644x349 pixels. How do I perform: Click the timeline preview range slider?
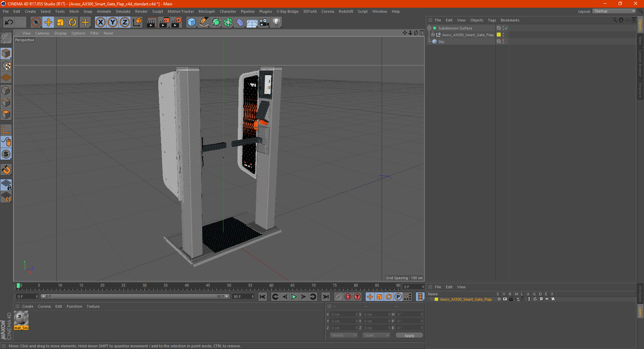pos(135,296)
